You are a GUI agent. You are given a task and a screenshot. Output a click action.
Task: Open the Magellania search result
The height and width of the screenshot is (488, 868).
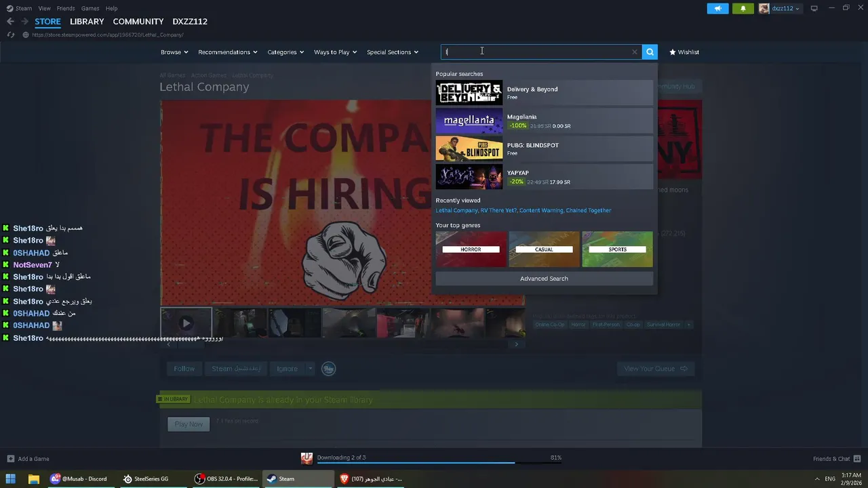[x=544, y=121]
